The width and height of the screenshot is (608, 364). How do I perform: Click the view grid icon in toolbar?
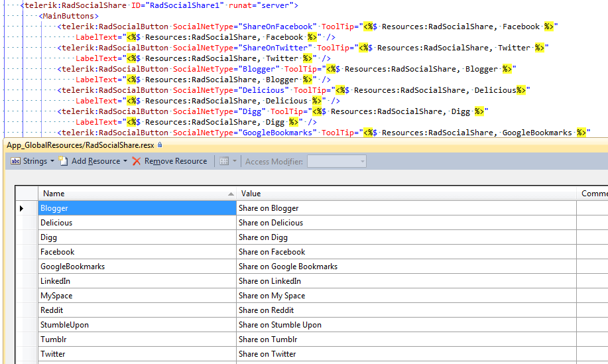[x=224, y=161]
